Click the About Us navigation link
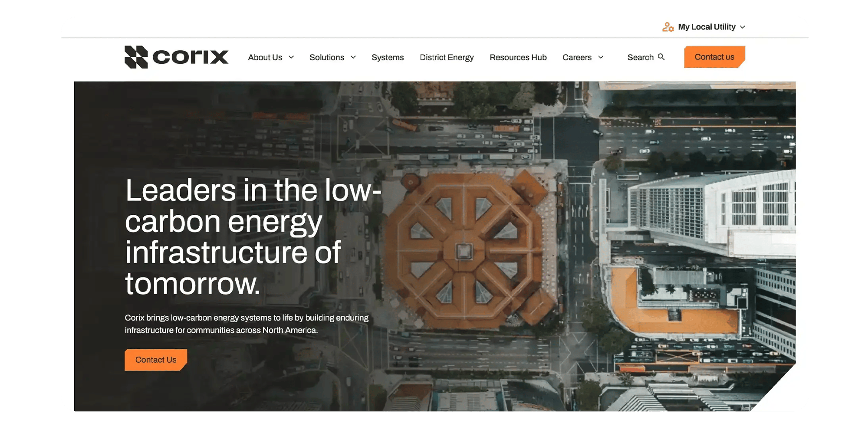 tap(265, 57)
